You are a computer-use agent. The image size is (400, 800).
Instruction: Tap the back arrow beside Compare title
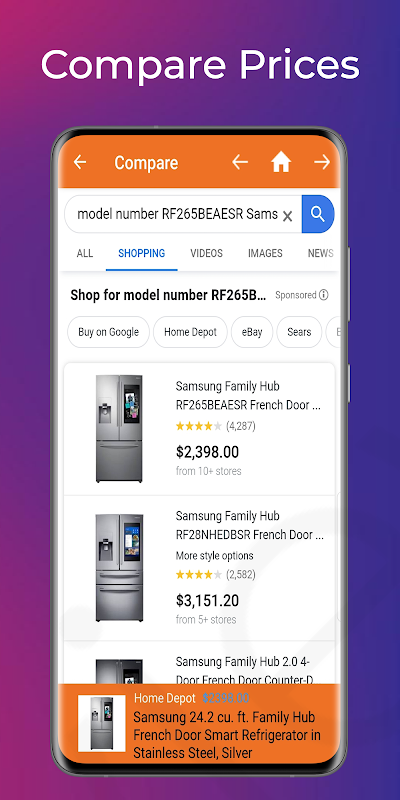[x=80, y=163]
